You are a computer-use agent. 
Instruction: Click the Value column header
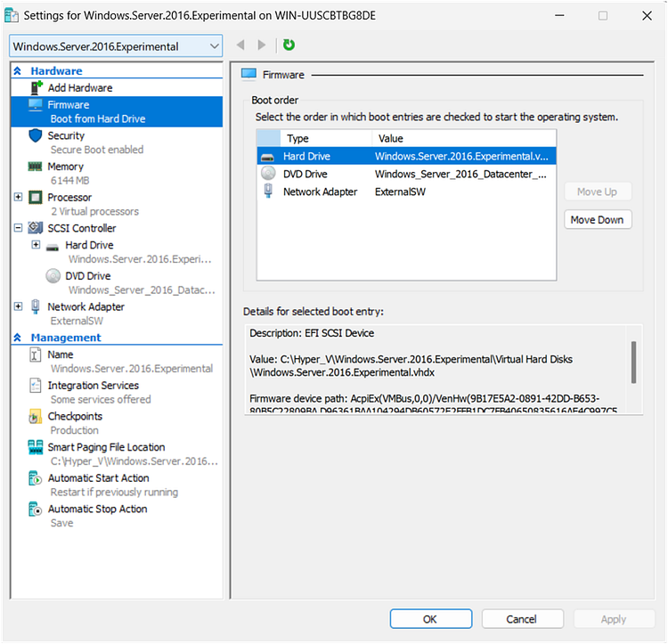(x=464, y=138)
